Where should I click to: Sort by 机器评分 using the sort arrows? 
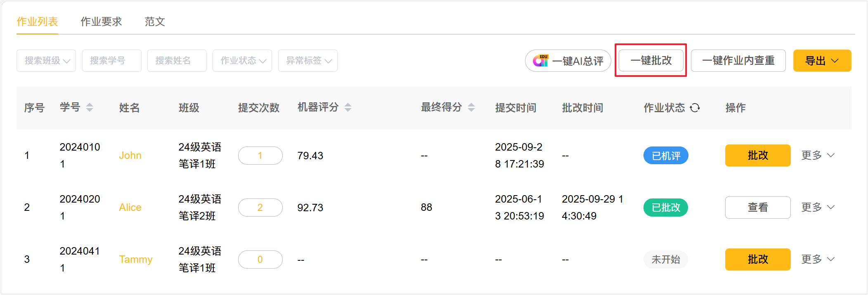(348, 108)
